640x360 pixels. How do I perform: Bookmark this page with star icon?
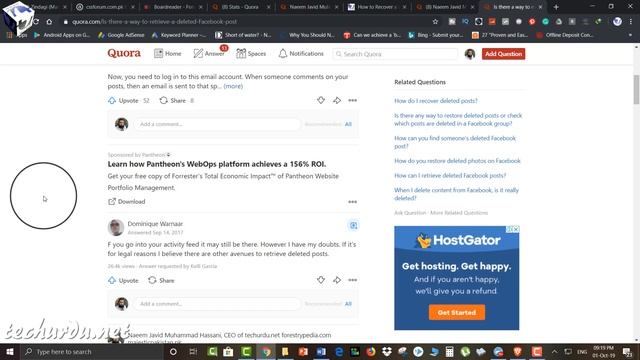point(436,22)
